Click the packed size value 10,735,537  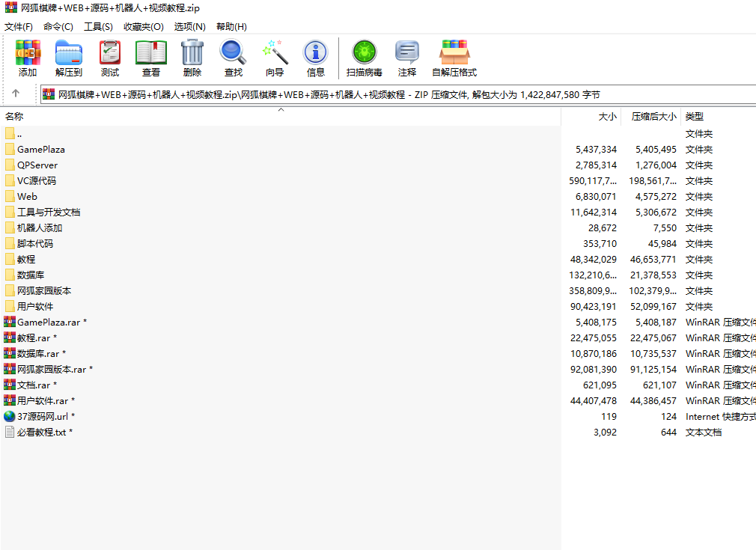[653, 353]
